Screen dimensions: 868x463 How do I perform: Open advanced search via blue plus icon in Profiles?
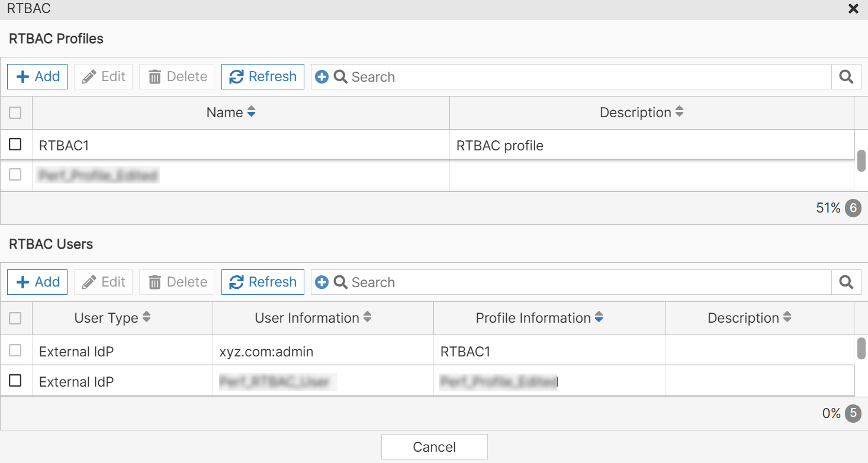(x=322, y=76)
